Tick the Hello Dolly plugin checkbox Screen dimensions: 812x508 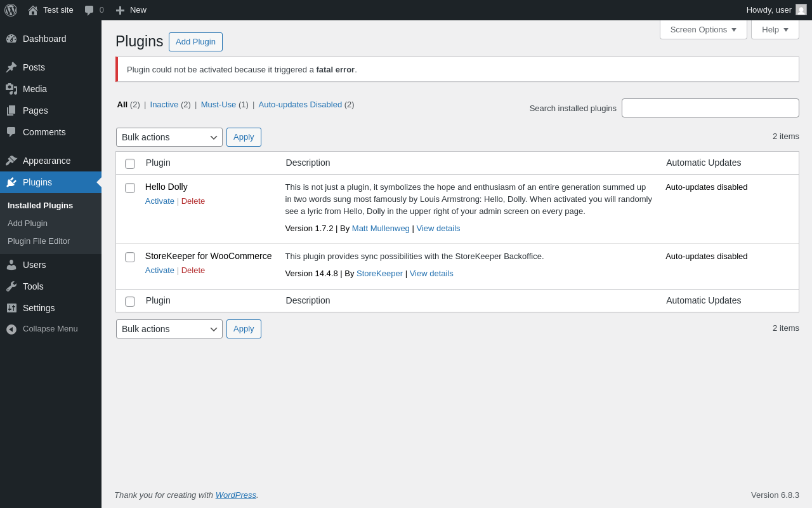click(x=130, y=188)
